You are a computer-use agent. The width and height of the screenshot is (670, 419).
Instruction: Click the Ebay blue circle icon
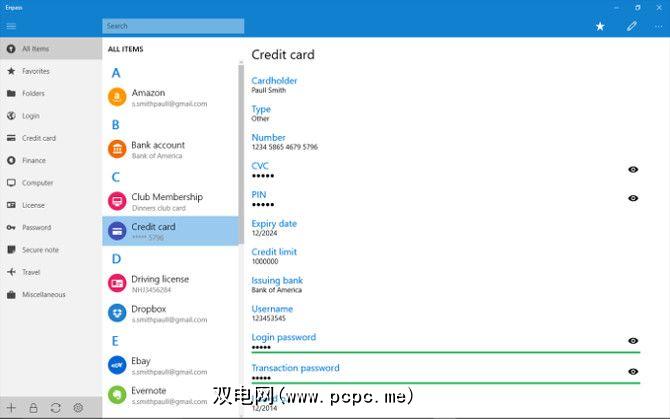[x=117, y=365]
